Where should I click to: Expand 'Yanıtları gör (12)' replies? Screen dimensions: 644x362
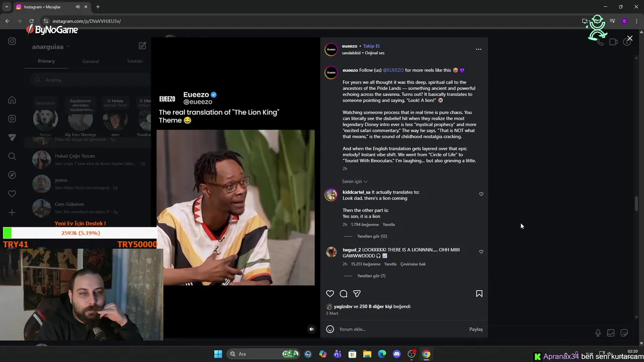pyautogui.click(x=372, y=236)
